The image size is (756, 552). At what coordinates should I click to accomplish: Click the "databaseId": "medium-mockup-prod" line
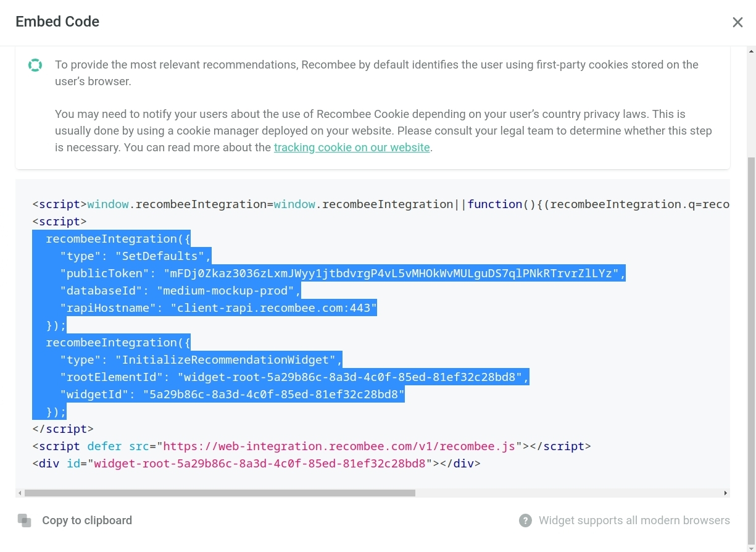pos(180,291)
